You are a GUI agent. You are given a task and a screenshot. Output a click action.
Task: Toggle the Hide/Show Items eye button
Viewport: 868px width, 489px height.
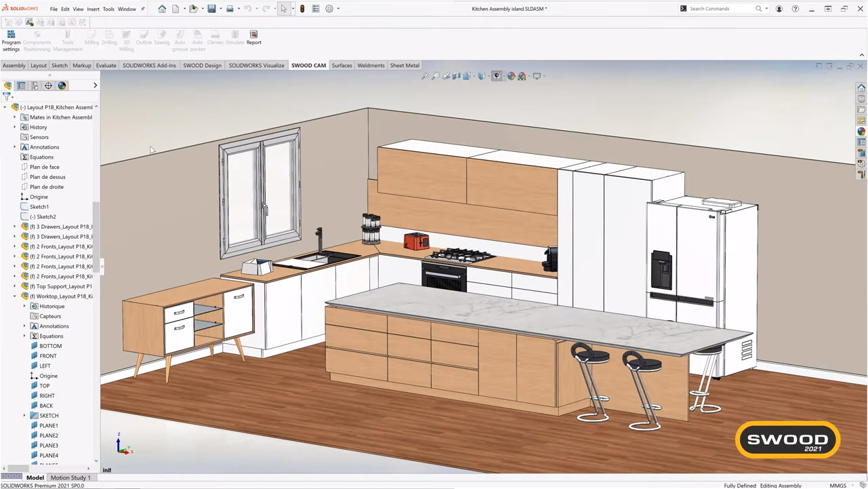click(x=497, y=76)
